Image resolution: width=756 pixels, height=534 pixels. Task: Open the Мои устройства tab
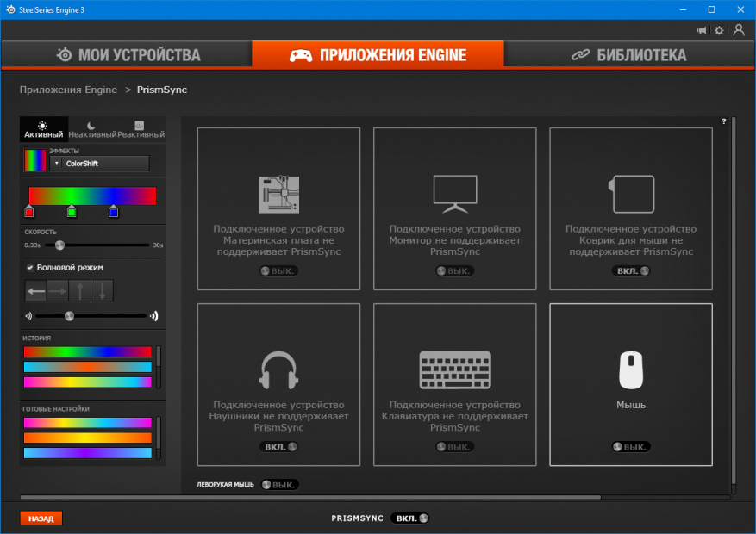pos(127,54)
